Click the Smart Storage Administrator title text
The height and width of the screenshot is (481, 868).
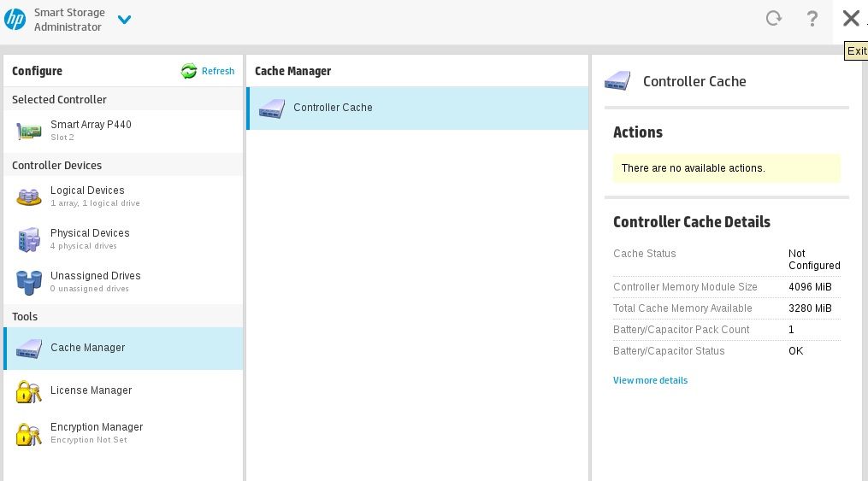coord(69,20)
